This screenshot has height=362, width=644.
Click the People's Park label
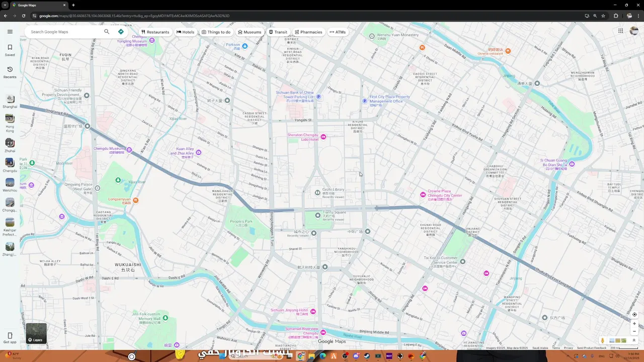[241, 222]
